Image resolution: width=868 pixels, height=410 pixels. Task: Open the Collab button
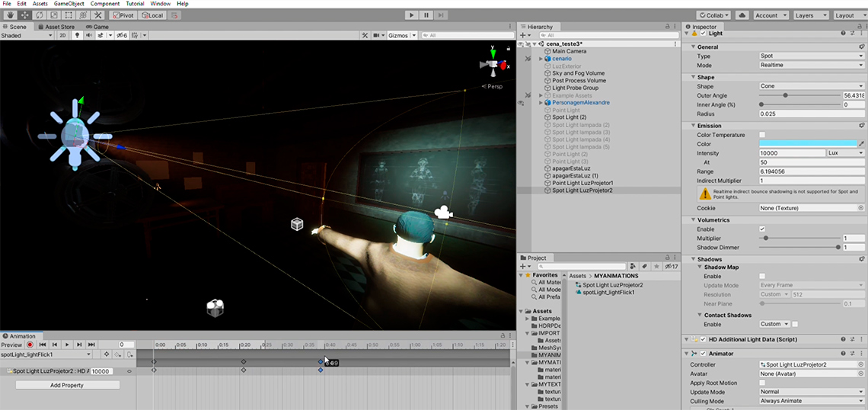coord(714,15)
